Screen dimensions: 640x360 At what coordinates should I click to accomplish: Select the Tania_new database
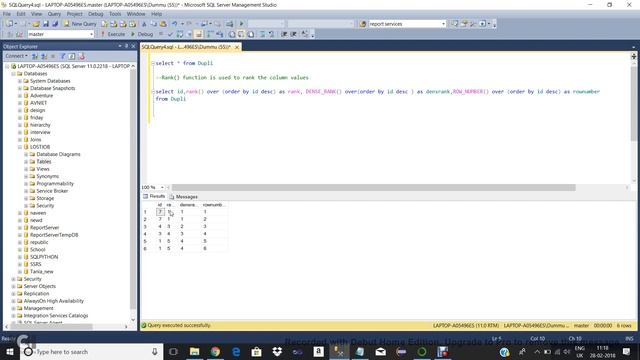coord(42,272)
